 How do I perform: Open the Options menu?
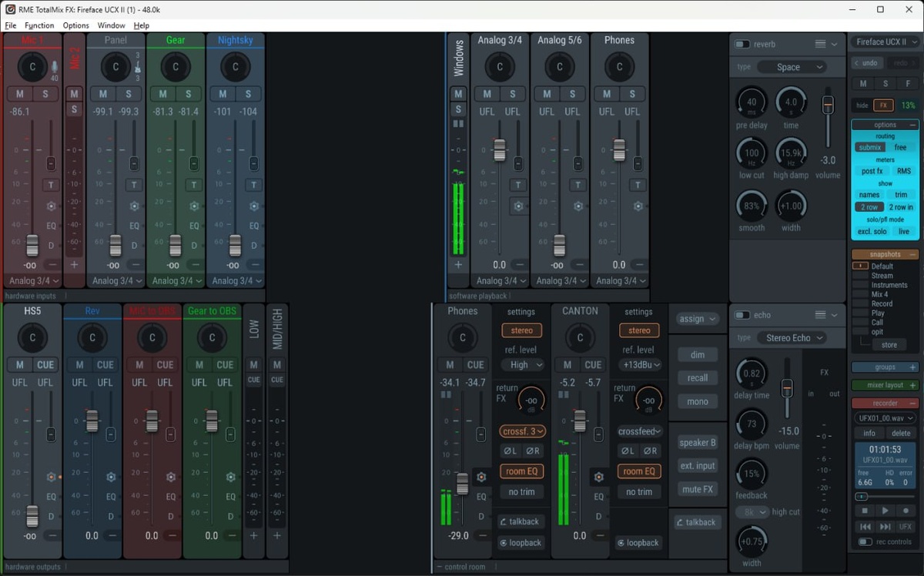[x=76, y=25]
